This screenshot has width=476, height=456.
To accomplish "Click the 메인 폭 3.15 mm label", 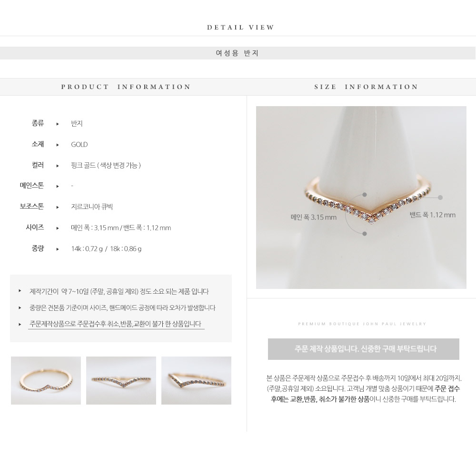I will [x=314, y=217].
